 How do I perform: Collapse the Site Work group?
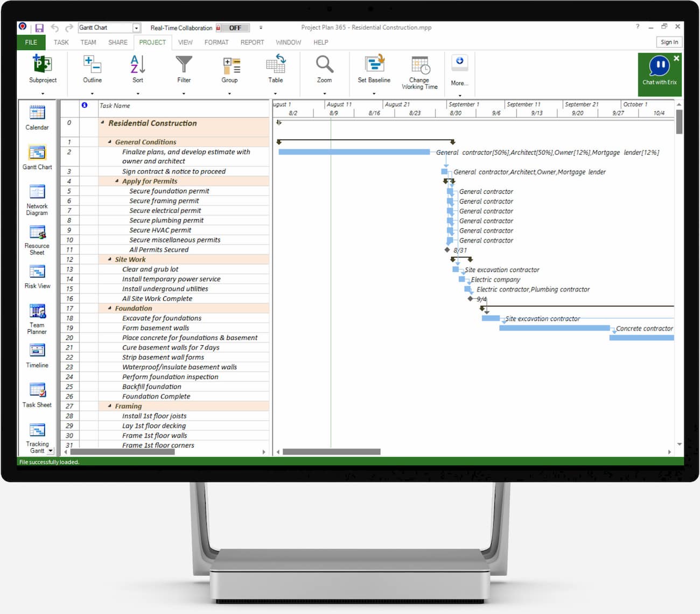[109, 259]
